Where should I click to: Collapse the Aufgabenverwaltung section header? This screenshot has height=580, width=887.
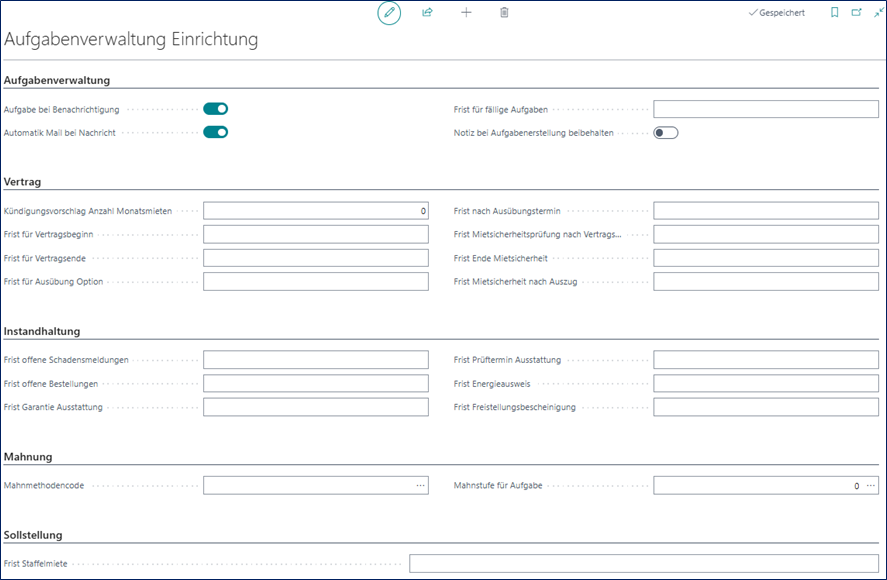[x=57, y=80]
